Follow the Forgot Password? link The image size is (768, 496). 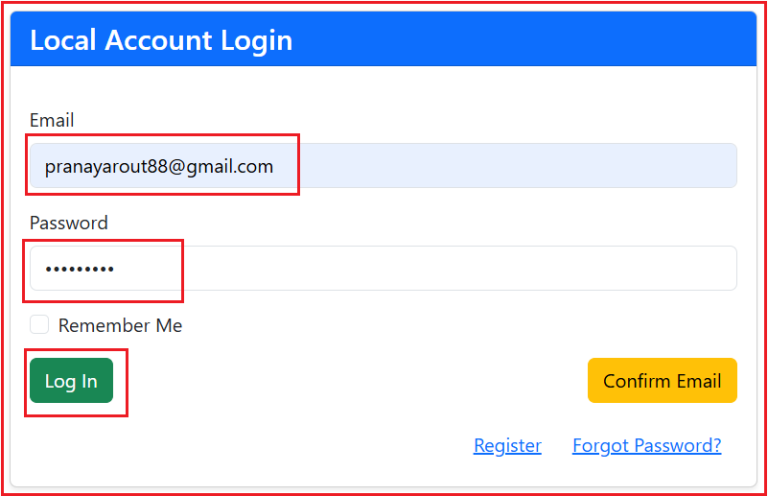click(647, 446)
